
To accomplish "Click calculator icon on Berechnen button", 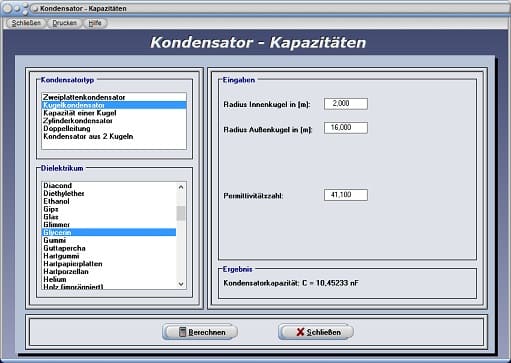I will (x=182, y=332).
